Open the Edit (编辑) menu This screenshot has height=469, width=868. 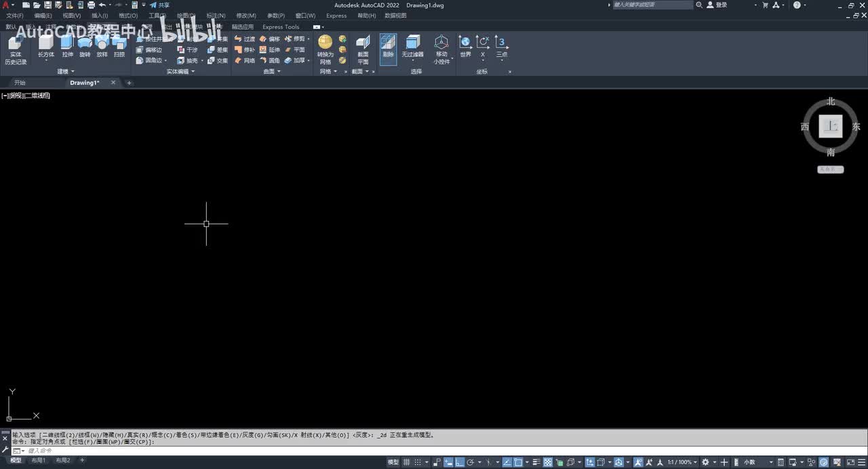pyautogui.click(x=43, y=16)
